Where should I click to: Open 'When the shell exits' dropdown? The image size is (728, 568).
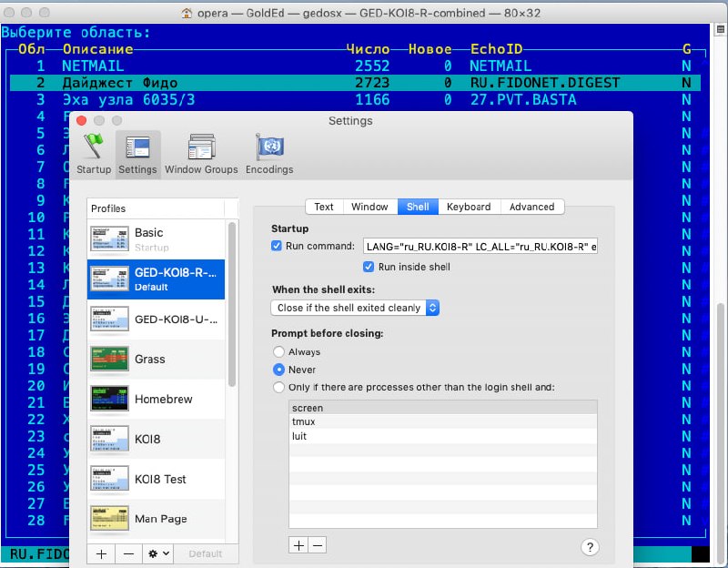[357, 308]
